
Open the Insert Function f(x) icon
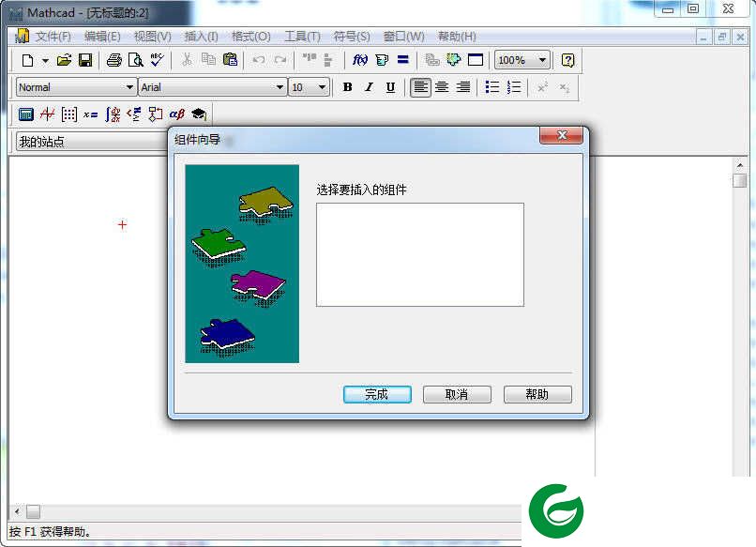[x=359, y=60]
